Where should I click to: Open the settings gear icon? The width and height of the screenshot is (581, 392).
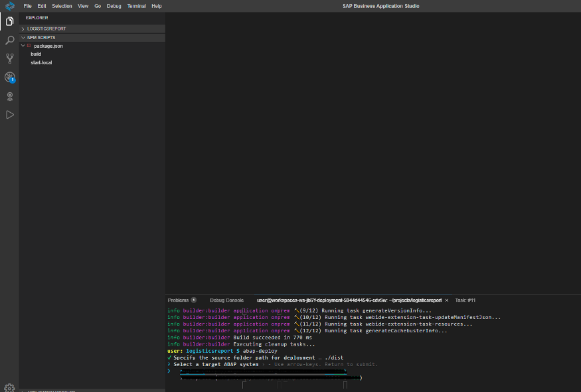(x=9, y=387)
